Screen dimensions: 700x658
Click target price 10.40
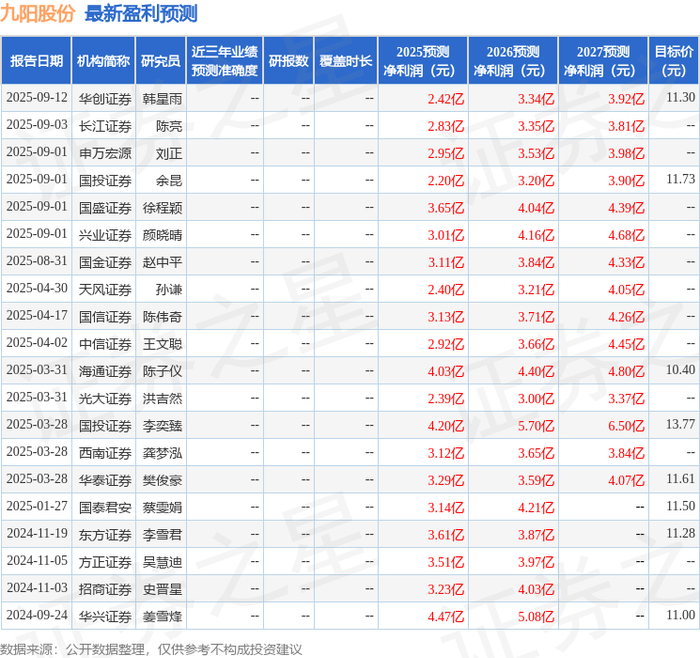click(680, 370)
